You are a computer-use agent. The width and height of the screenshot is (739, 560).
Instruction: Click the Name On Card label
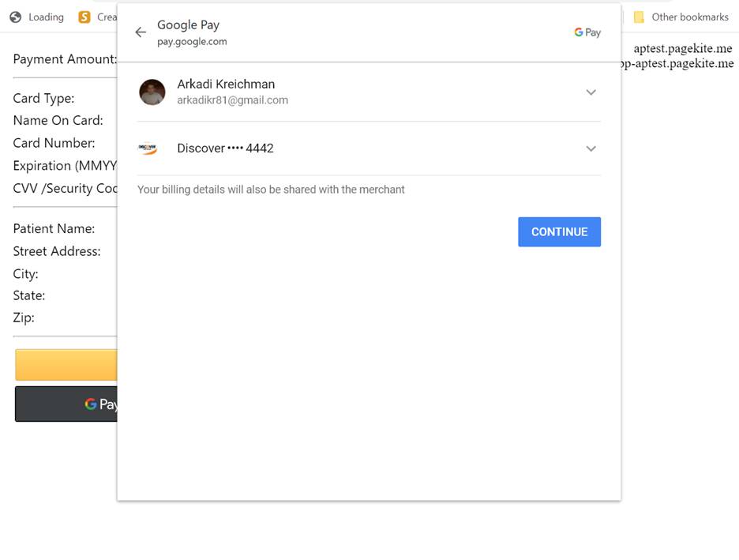coord(58,120)
